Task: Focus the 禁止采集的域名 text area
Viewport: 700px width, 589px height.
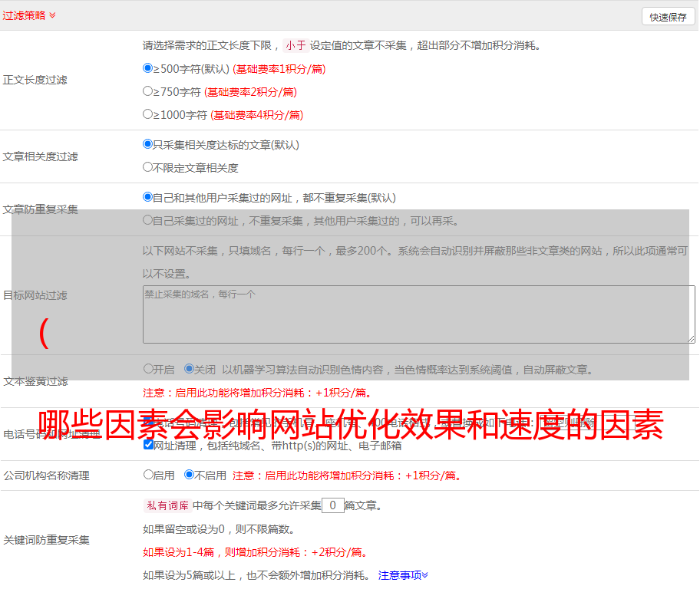Action: 418,314
